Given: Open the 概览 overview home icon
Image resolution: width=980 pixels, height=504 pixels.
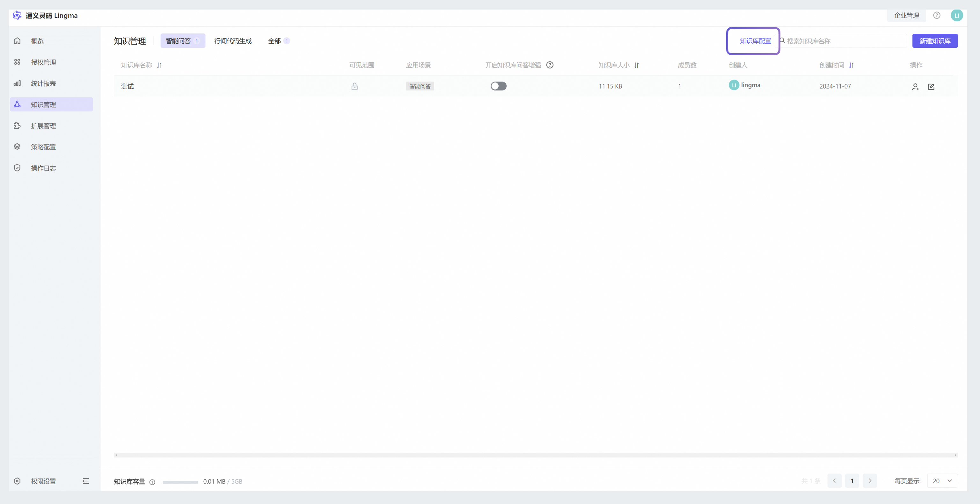Looking at the screenshot, I should 17,41.
